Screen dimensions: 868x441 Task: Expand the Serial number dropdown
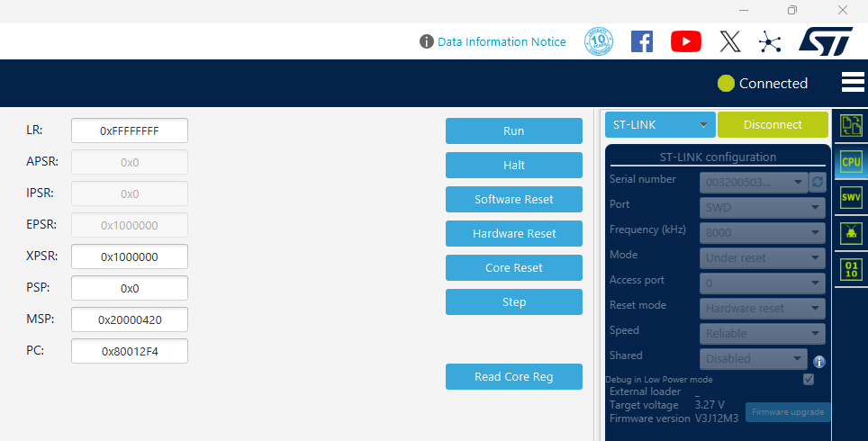[754, 182]
